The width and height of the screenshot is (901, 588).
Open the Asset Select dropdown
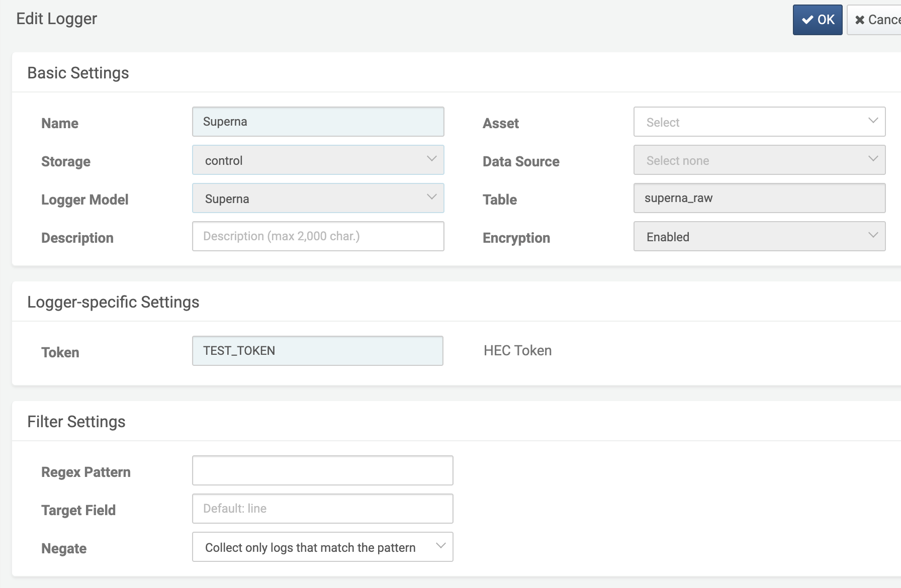click(x=759, y=122)
